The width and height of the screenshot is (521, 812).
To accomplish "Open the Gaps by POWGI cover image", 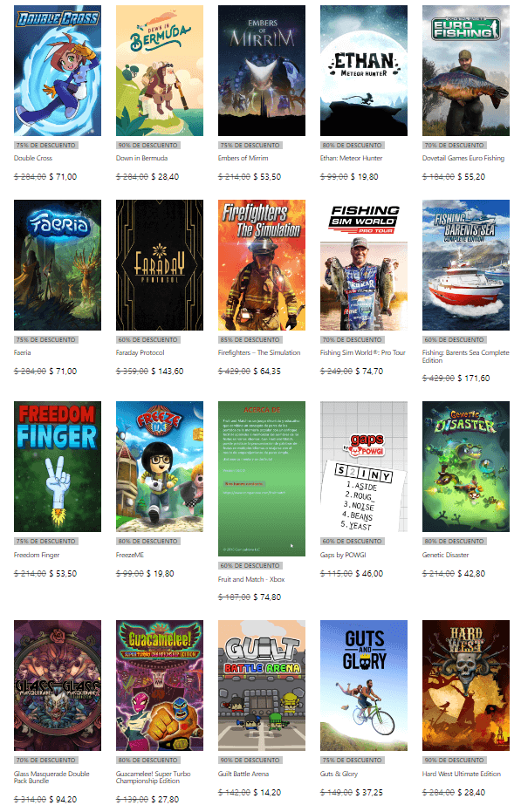I will click(364, 467).
